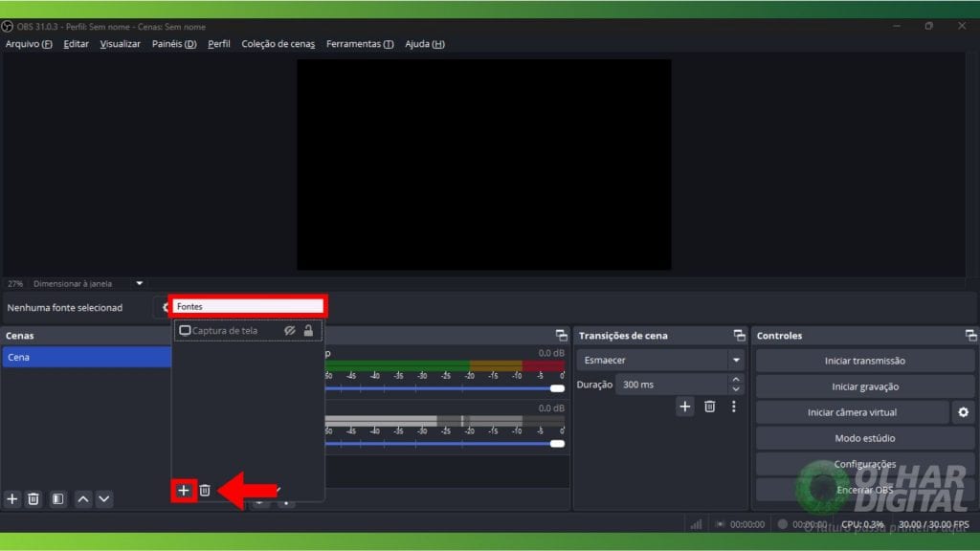Add a new source with the plus button
Image resolution: width=980 pixels, height=551 pixels.
(184, 491)
